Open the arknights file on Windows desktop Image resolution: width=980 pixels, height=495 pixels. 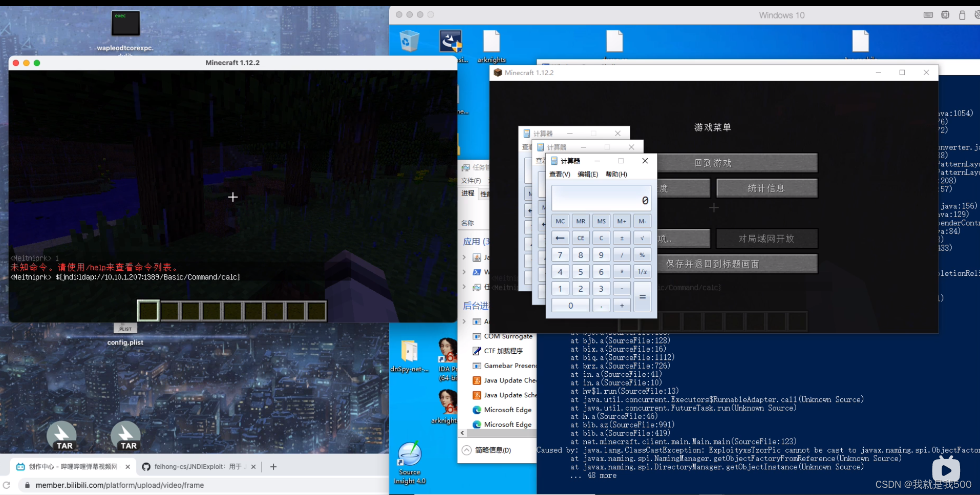point(492,41)
